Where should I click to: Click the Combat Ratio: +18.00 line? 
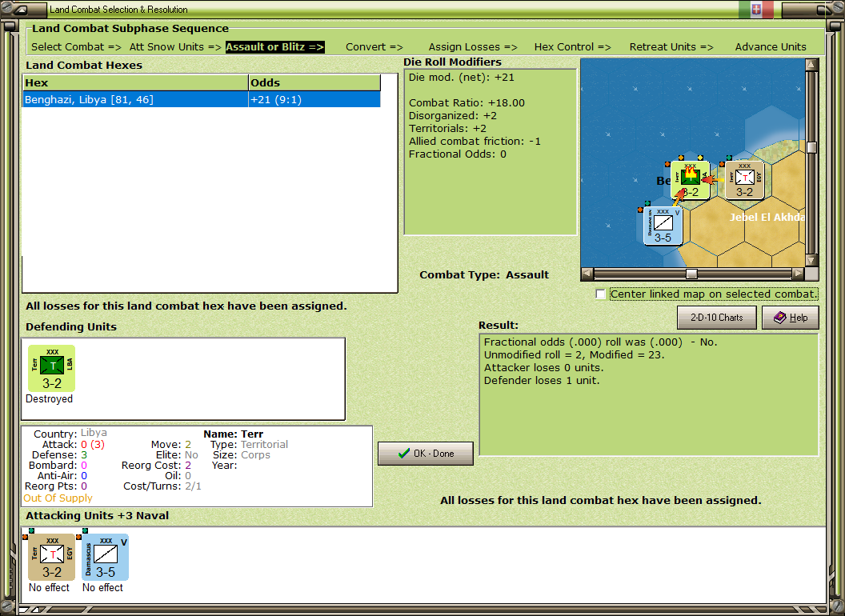[x=467, y=102]
